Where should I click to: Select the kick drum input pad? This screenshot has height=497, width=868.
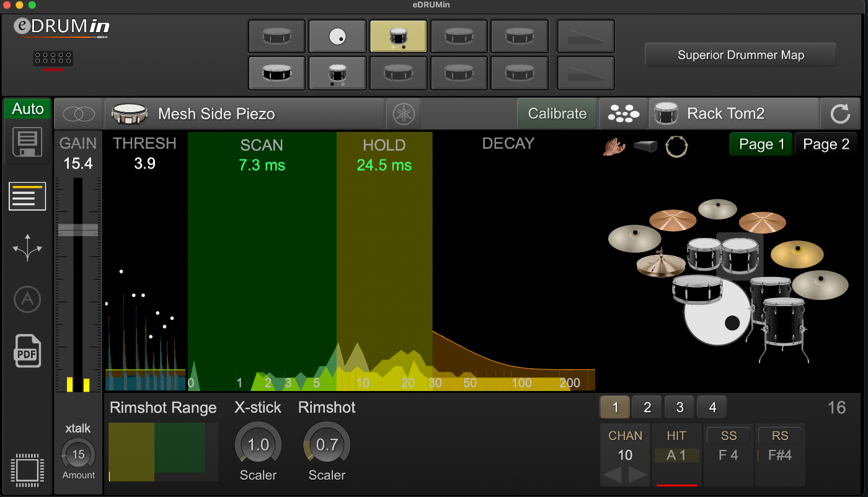point(337,37)
